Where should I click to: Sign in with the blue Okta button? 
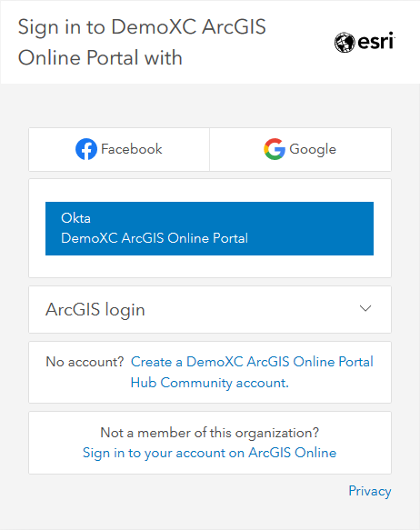click(x=209, y=228)
